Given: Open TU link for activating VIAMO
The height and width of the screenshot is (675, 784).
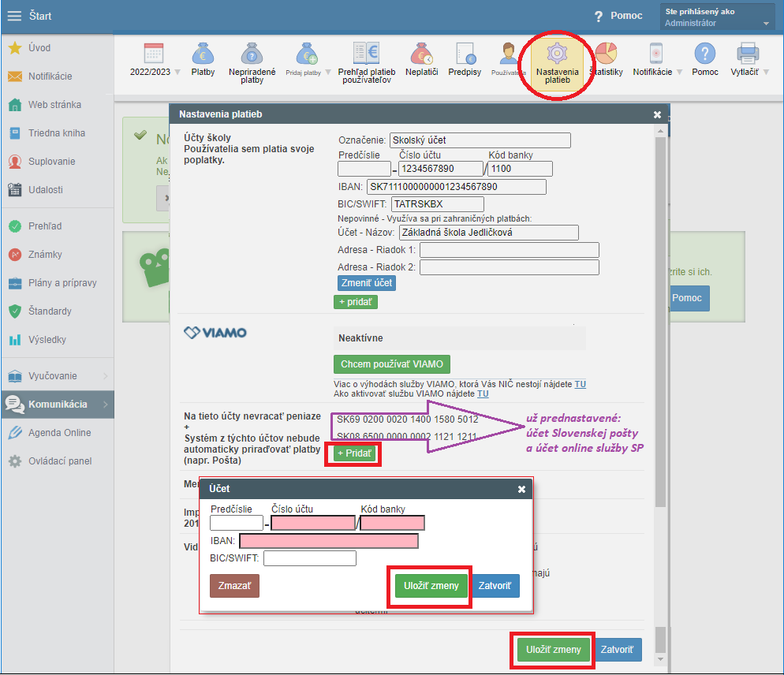Looking at the screenshot, I should pyautogui.click(x=483, y=394).
